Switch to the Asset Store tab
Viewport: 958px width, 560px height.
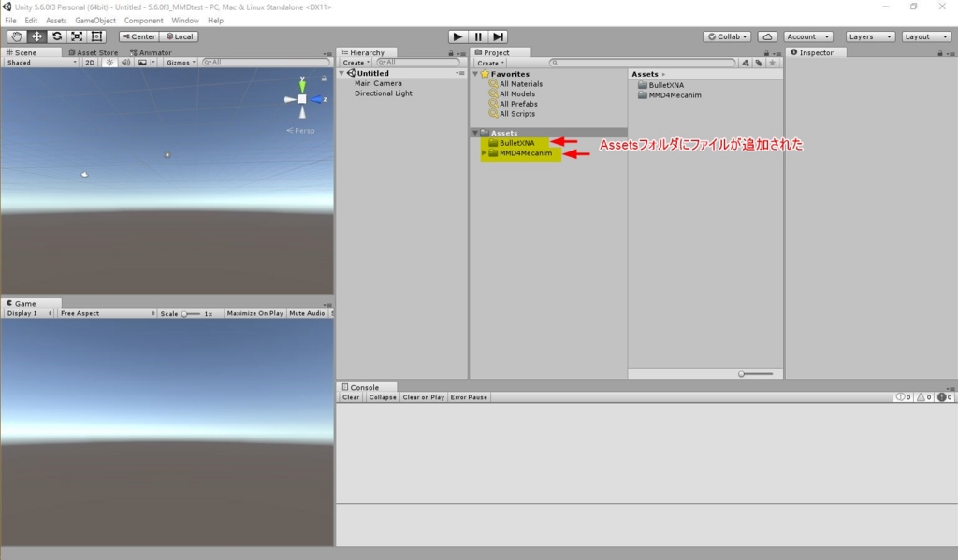click(94, 52)
